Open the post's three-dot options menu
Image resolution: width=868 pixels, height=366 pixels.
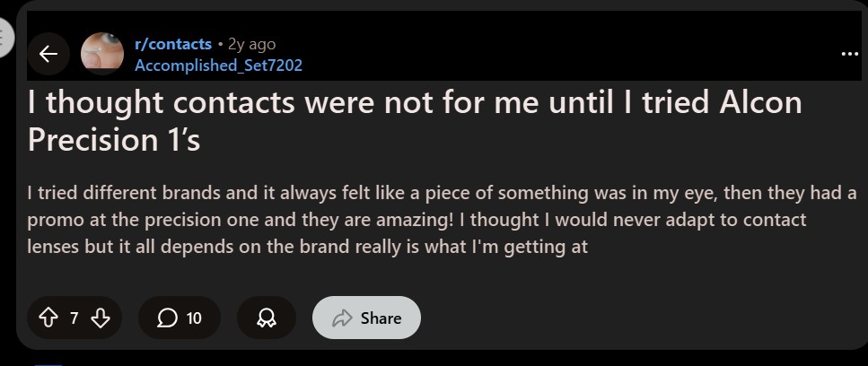(x=849, y=54)
